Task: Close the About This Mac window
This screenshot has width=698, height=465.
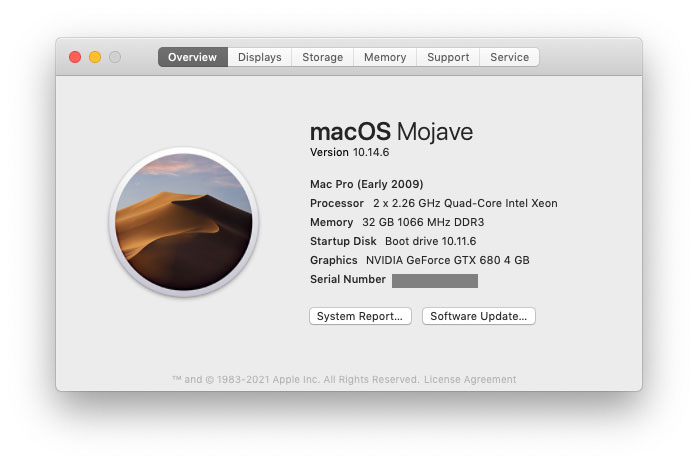Action: click(x=75, y=57)
